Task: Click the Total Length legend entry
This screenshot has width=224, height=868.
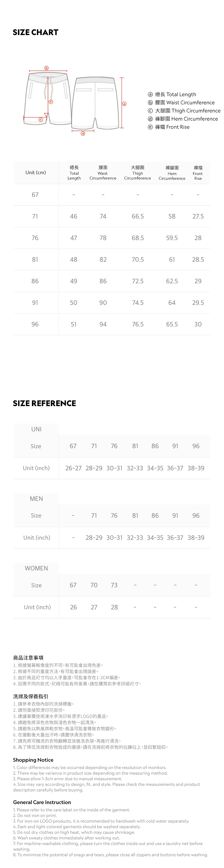Action: tap(172, 94)
